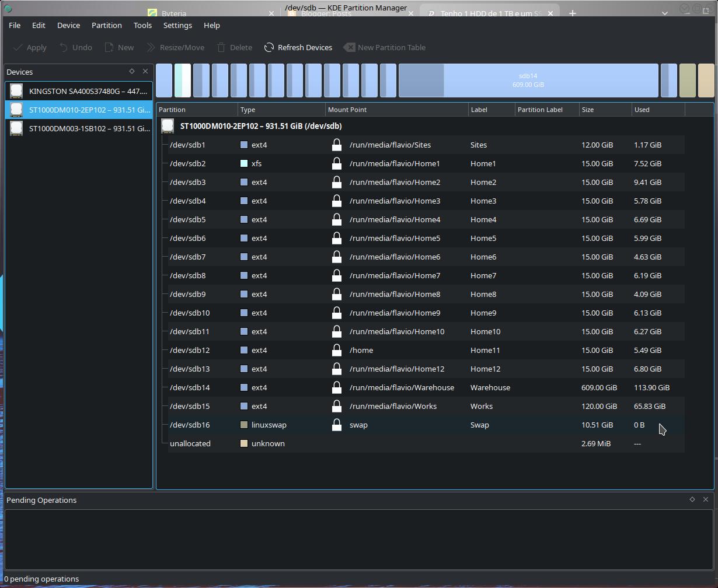Click the xfs sdb2 block in partition bar
Image resolution: width=718 pixels, height=588 pixels.
(183, 80)
